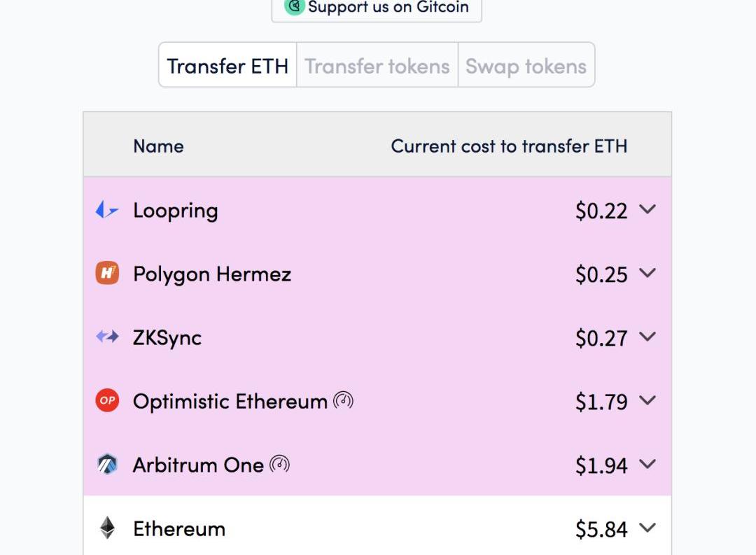Viewport: 756px width, 555px height.
Task: Expand the Loopring row chevron
Action: [x=647, y=209]
